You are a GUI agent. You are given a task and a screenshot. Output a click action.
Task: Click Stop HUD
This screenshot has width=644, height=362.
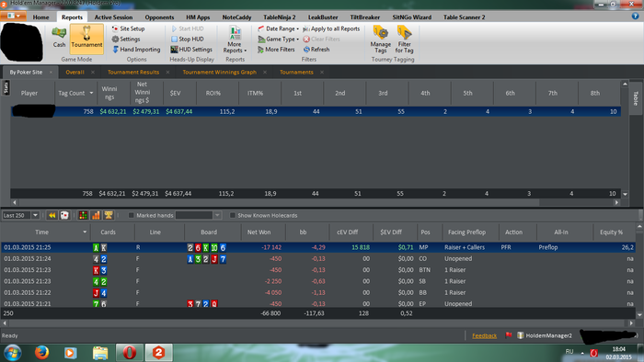[188, 39]
